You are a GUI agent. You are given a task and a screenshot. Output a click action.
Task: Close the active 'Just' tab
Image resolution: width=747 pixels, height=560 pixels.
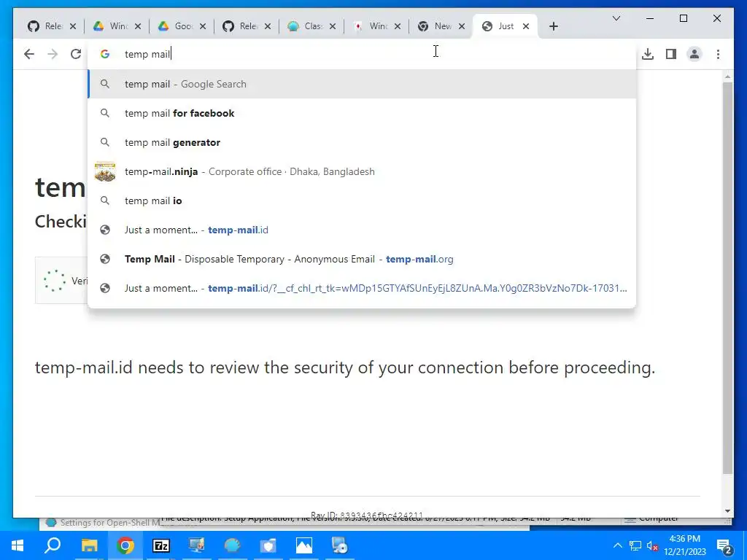pos(526,26)
